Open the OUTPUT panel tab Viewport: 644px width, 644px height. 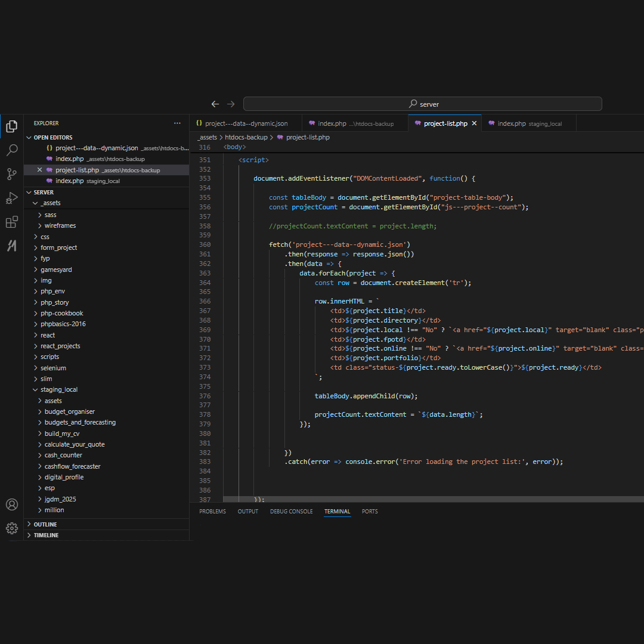click(x=247, y=512)
